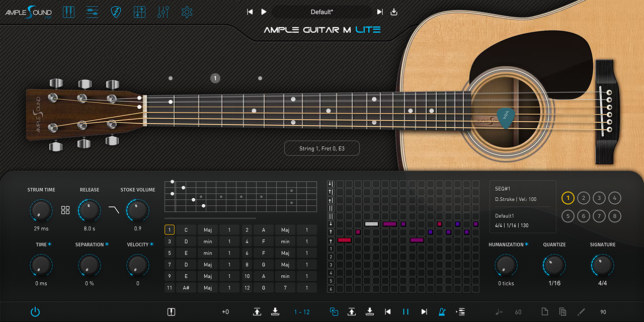644x322 pixels.
Task: Turn the Signature knob
Action: tap(603, 265)
